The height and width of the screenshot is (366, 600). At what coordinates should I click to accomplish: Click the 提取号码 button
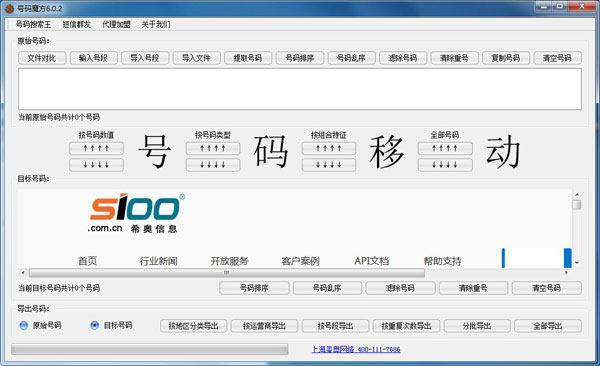pyautogui.click(x=248, y=58)
